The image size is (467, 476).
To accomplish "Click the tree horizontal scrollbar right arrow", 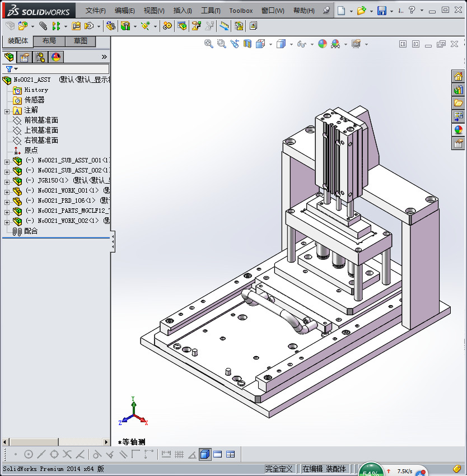I will pyautogui.click(x=106, y=442).
